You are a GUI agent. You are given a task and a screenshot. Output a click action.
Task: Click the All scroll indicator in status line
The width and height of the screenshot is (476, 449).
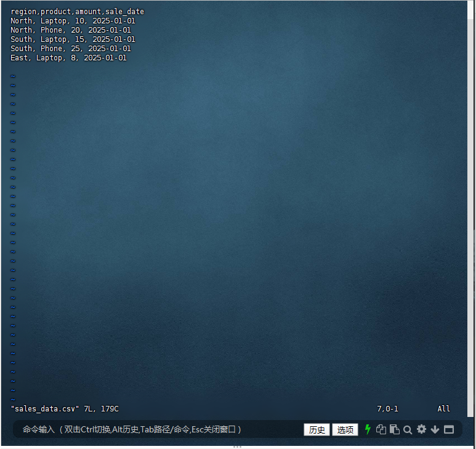pyautogui.click(x=443, y=409)
